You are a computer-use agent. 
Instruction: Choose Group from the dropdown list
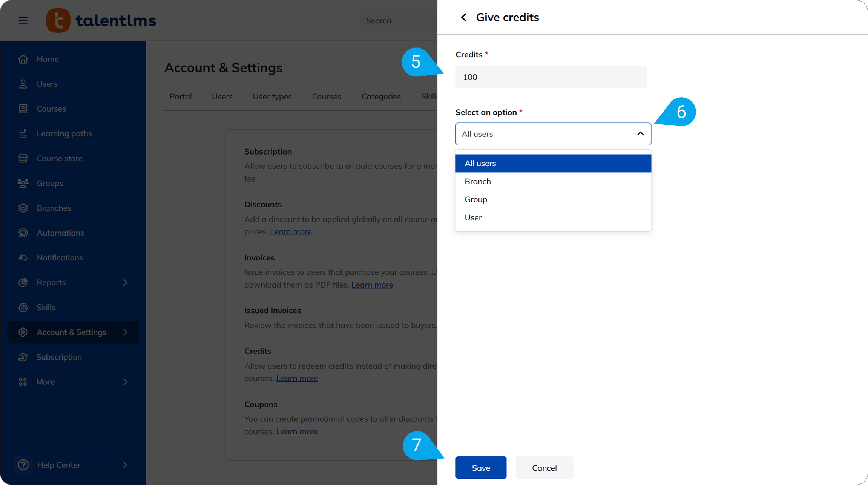tap(475, 199)
